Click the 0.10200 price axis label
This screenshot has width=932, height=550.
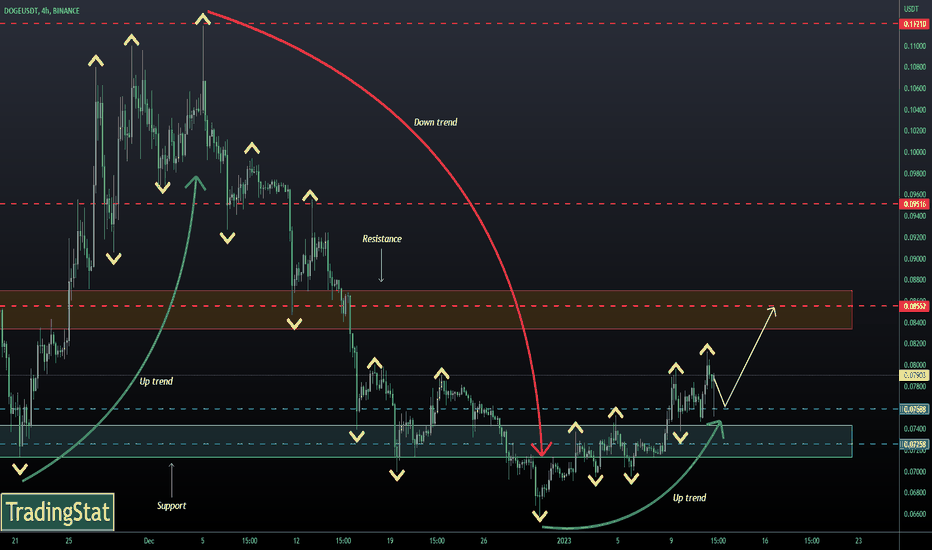click(915, 131)
